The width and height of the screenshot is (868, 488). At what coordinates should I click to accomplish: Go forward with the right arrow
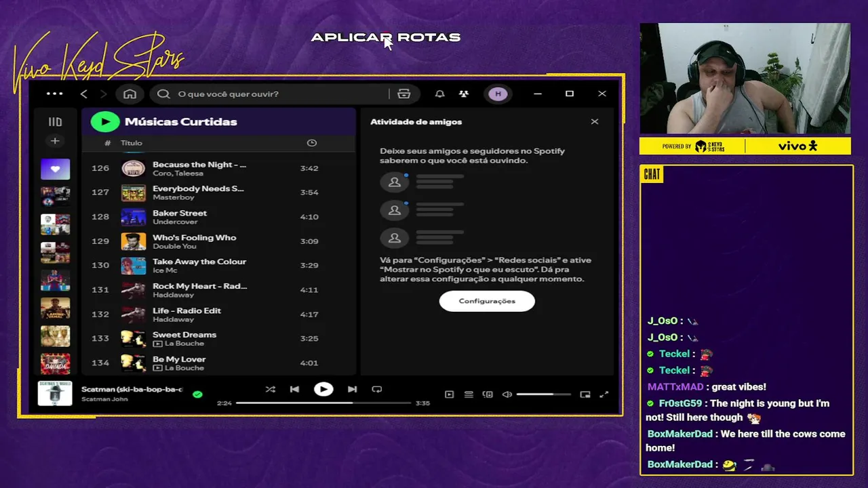[x=103, y=94]
